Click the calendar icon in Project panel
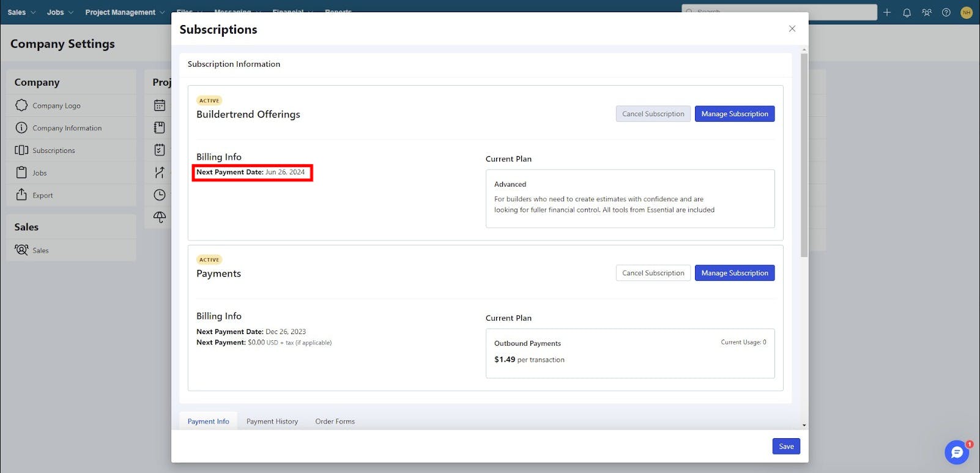This screenshot has height=473, width=980. pos(160,105)
